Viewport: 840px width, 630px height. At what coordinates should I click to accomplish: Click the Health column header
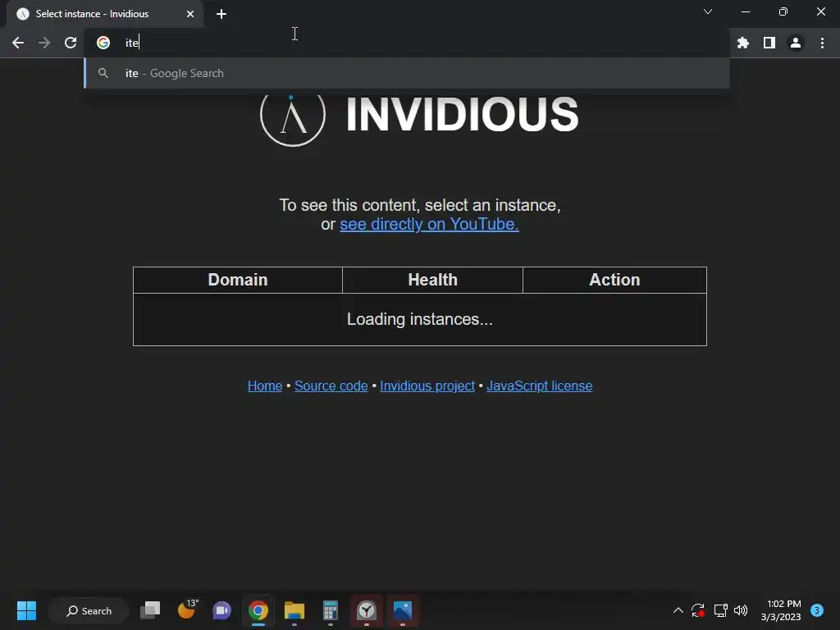click(x=432, y=280)
